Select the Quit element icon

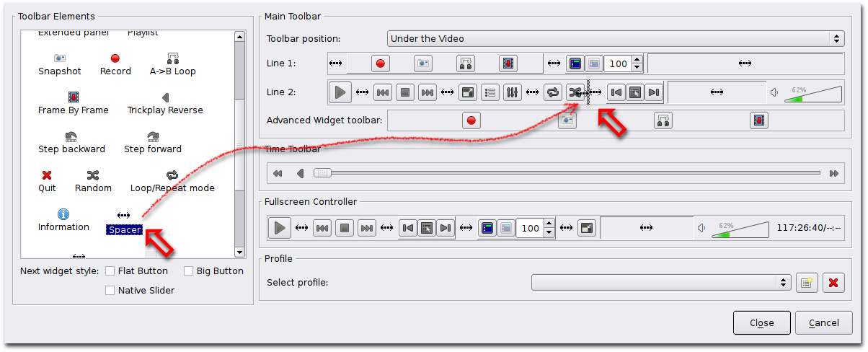coord(47,175)
